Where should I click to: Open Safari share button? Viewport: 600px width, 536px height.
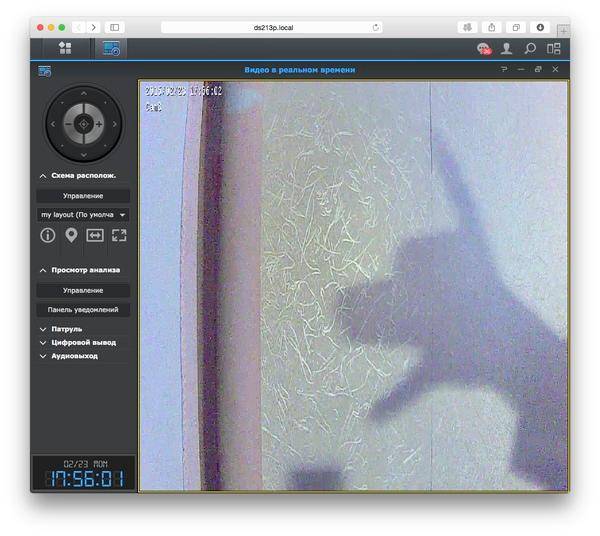click(492, 28)
